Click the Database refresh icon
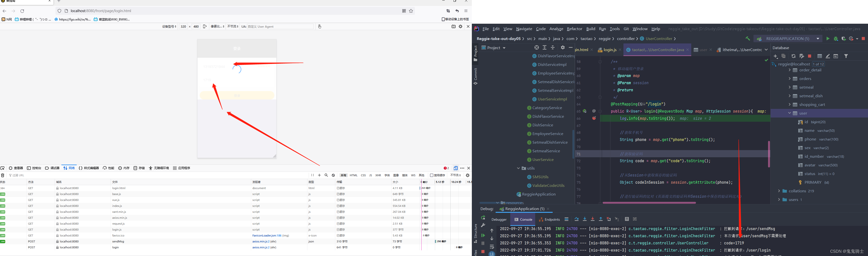Image resolution: width=868 pixels, height=256 pixels. [793, 56]
